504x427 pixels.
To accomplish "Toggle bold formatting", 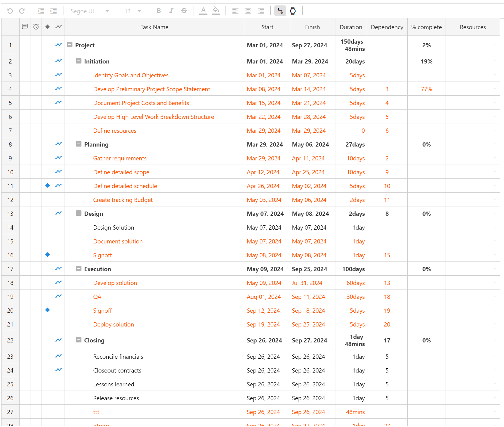I will [x=159, y=11].
